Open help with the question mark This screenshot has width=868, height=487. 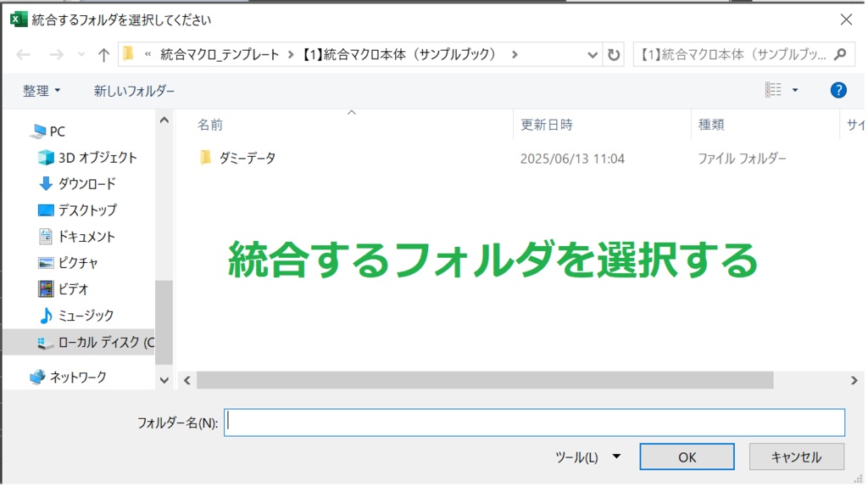(x=838, y=90)
